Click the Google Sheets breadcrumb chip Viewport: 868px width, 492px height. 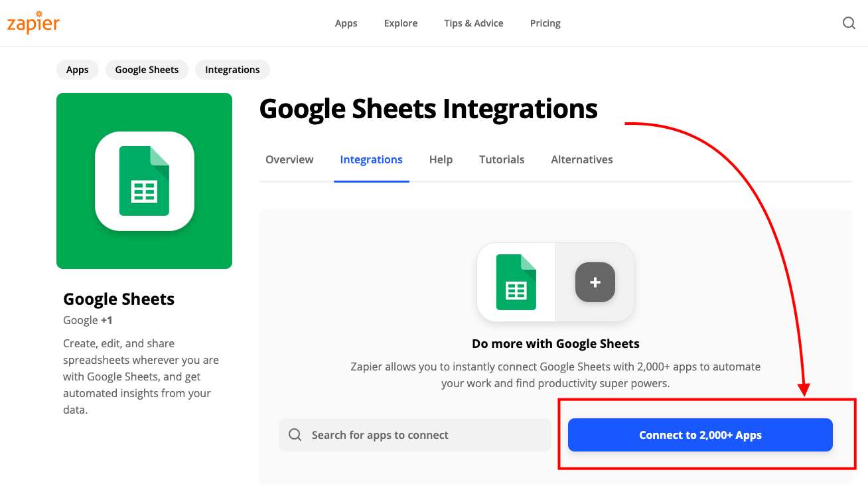click(x=147, y=70)
